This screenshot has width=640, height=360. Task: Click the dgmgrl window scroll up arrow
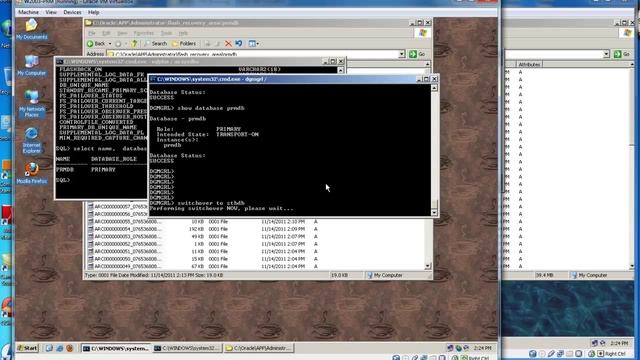pos(434,88)
